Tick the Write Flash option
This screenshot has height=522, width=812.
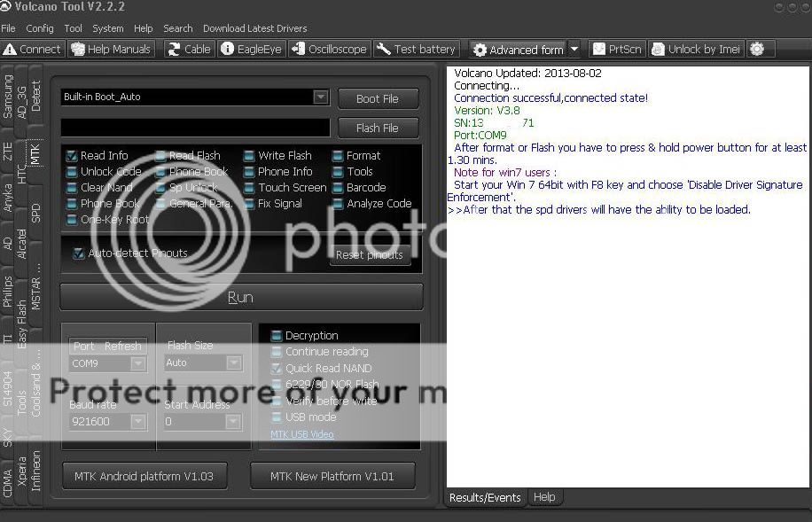click(249, 156)
